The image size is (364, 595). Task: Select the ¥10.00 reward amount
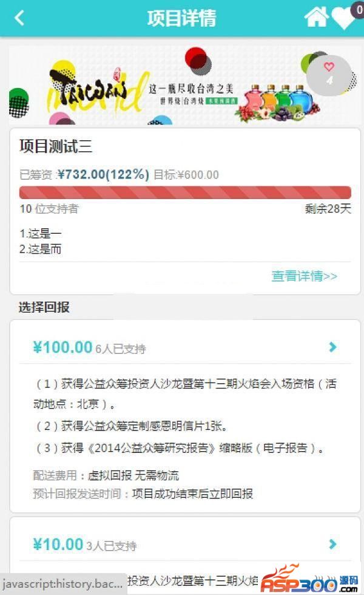click(x=58, y=545)
